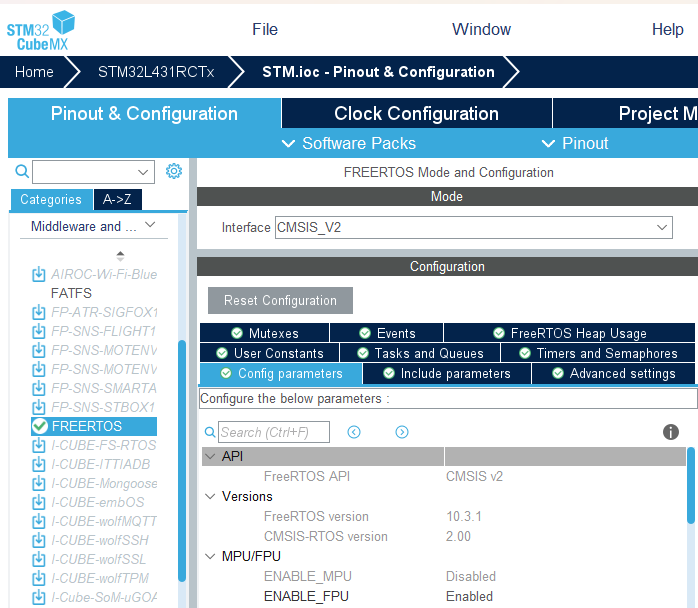The height and width of the screenshot is (608, 698).
Task: Click download icon beside I-CUBE-wolfSSH
Action: pos(39,540)
